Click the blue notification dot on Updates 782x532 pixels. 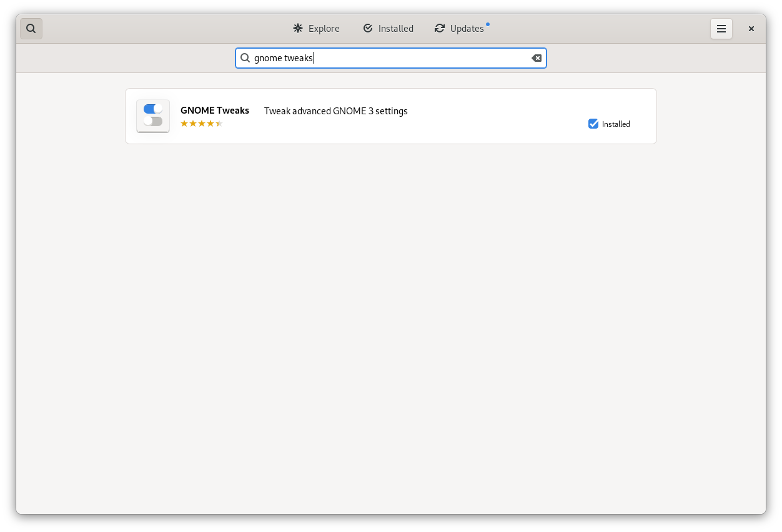[487, 23]
